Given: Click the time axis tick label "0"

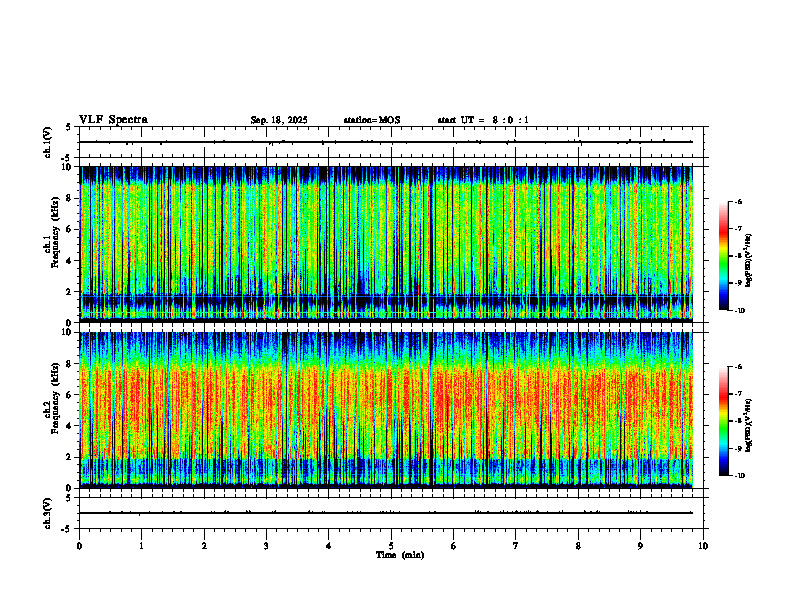Looking at the screenshot, I should tap(79, 546).
